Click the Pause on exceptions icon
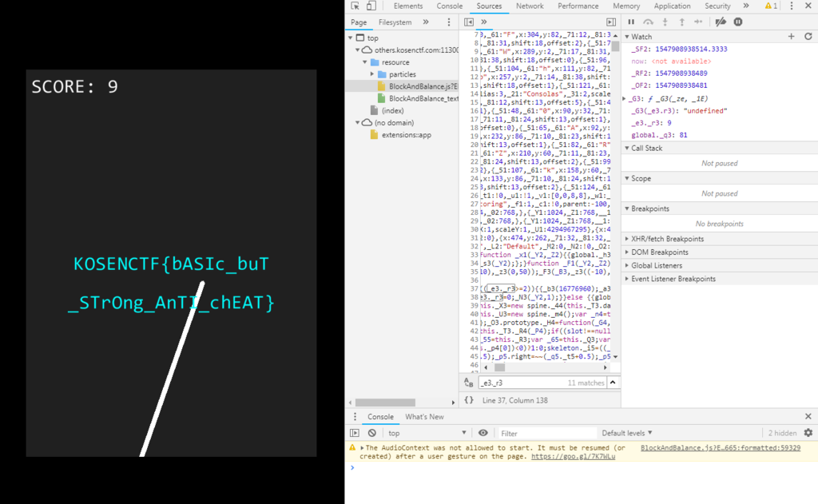The image size is (818, 504). point(737,22)
